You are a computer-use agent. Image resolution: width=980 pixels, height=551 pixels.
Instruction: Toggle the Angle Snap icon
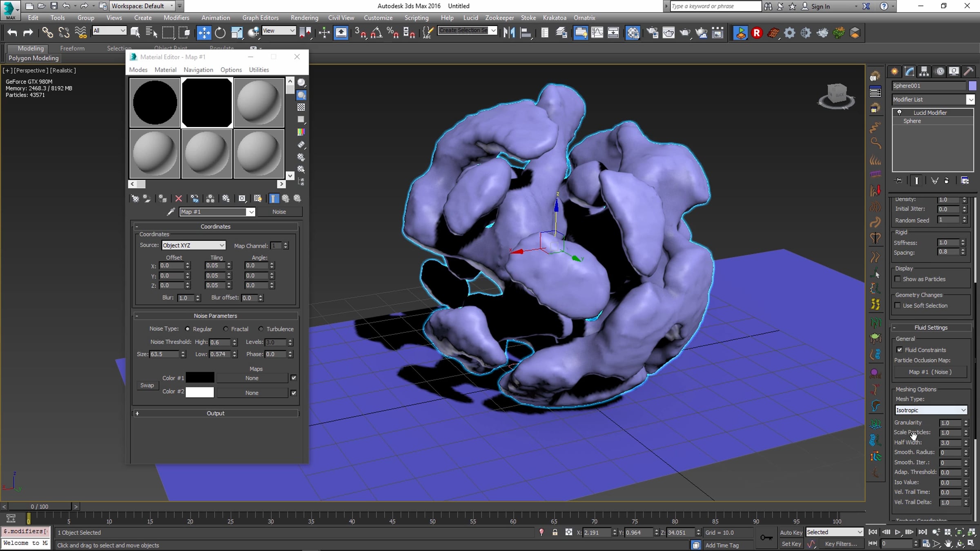(x=376, y=33)
